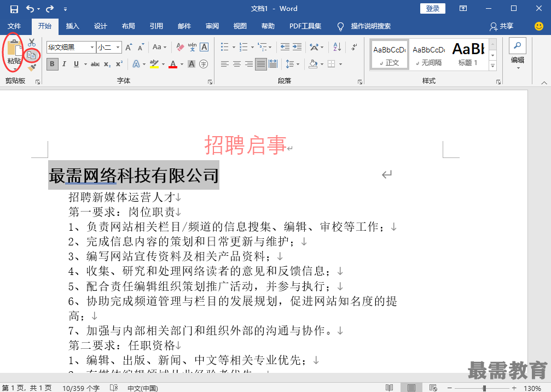This screenshot has height=392, width=551.
Task: Toggle Bold formatting
Action: 53,64
